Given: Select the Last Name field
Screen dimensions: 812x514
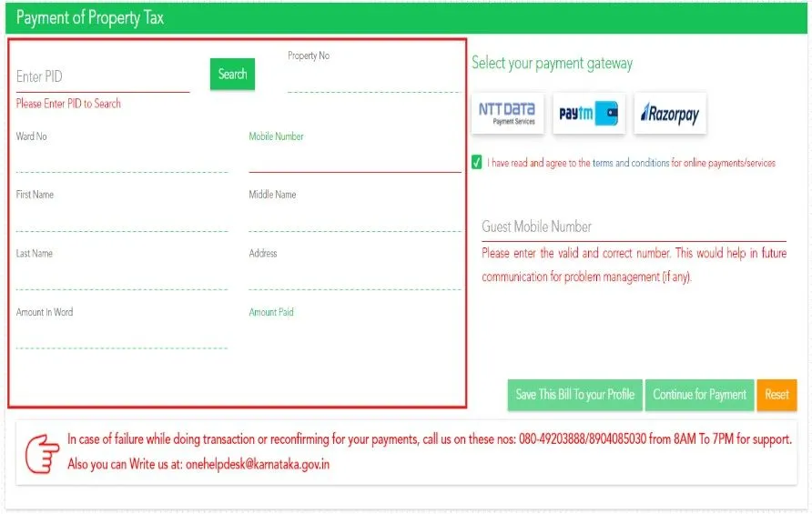Looking at the screenshot, I should click(x=121, y=277).
